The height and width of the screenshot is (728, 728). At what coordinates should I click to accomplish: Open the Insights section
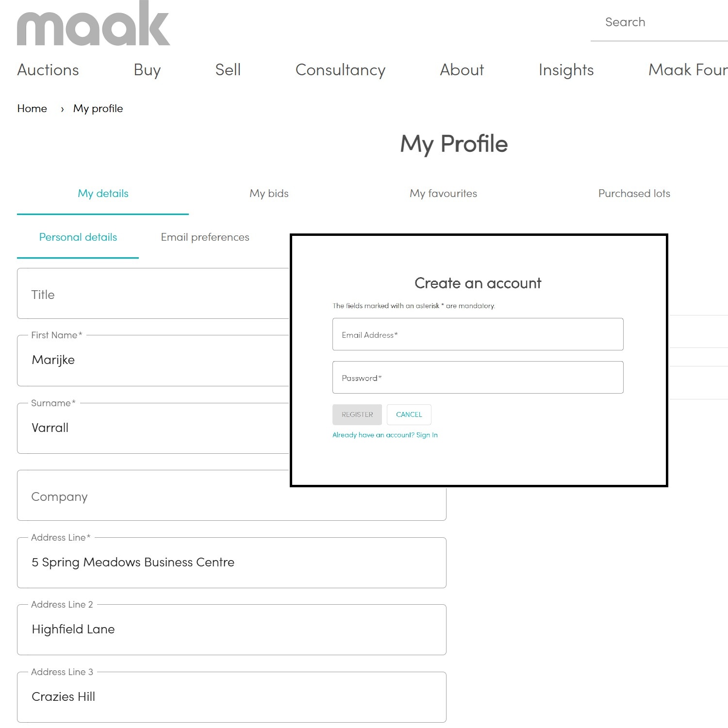coord(565,70)
